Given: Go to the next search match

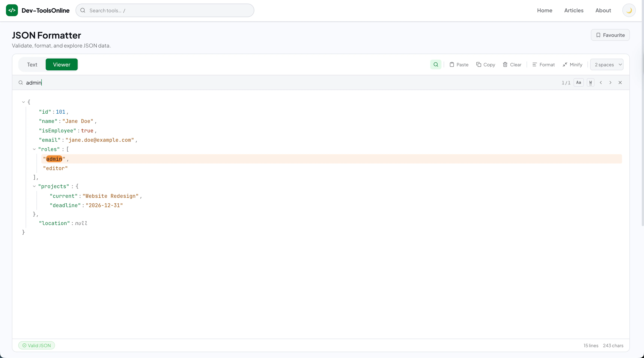Looking at the screenshot, I should pyautogui.click(x=610, y=83).
